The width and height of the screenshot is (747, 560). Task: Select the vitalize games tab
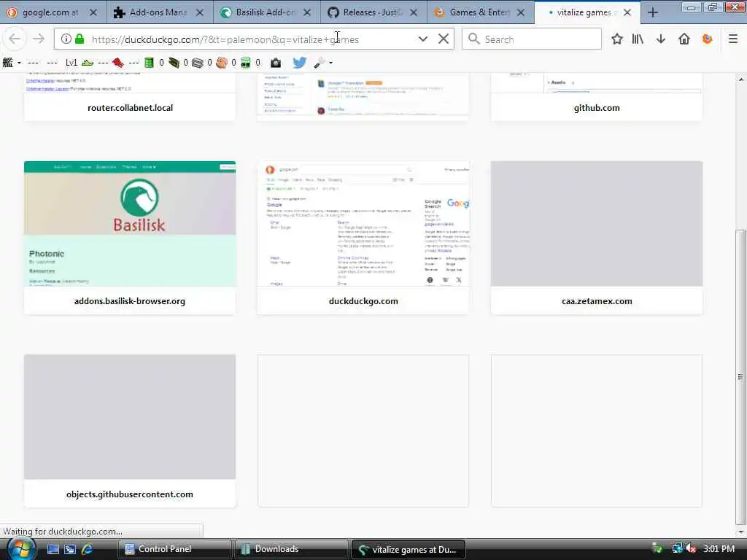pyautogui.click(x=584, y=12)
